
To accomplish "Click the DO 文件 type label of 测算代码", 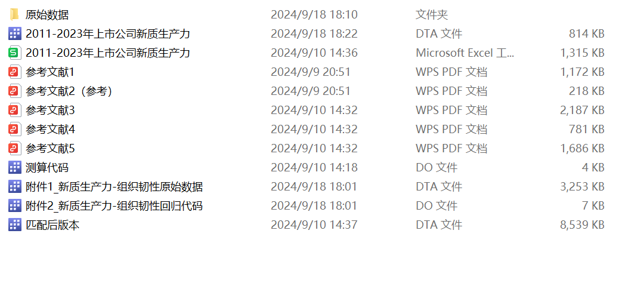I will (436, 168).
